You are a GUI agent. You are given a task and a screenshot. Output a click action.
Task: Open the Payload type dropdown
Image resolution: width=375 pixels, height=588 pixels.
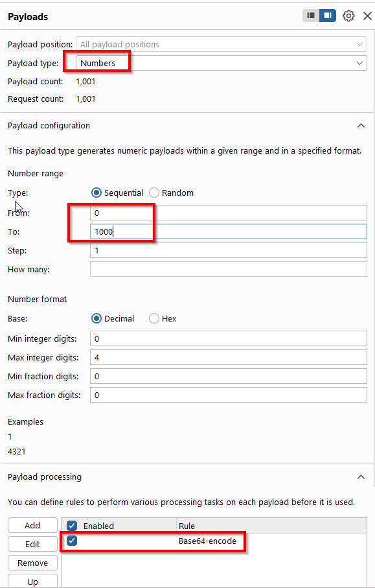tap(221, 63)
